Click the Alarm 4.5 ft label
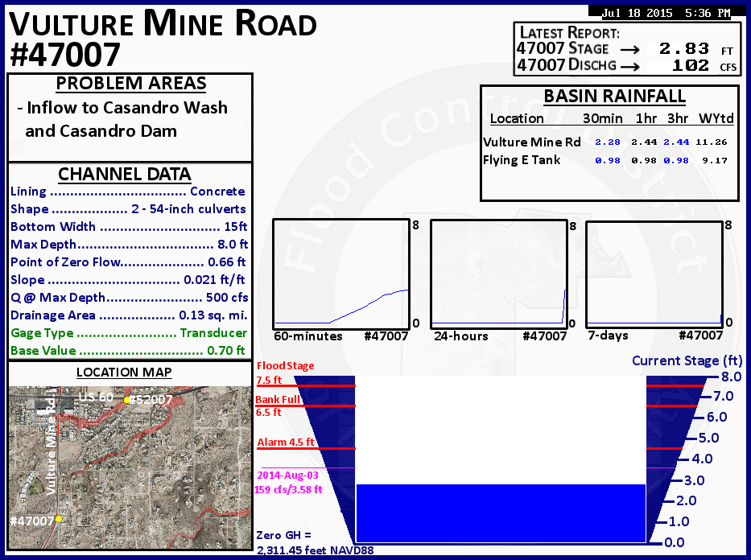This screenshot has height=560, width=751. pyautogui.click(x=286, y=443)
